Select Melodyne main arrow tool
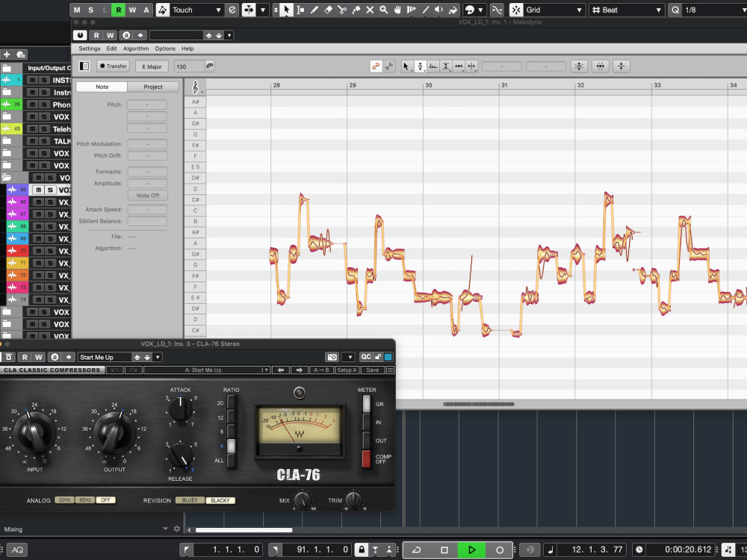Screen dimensions: 747x560 point(406,66)
